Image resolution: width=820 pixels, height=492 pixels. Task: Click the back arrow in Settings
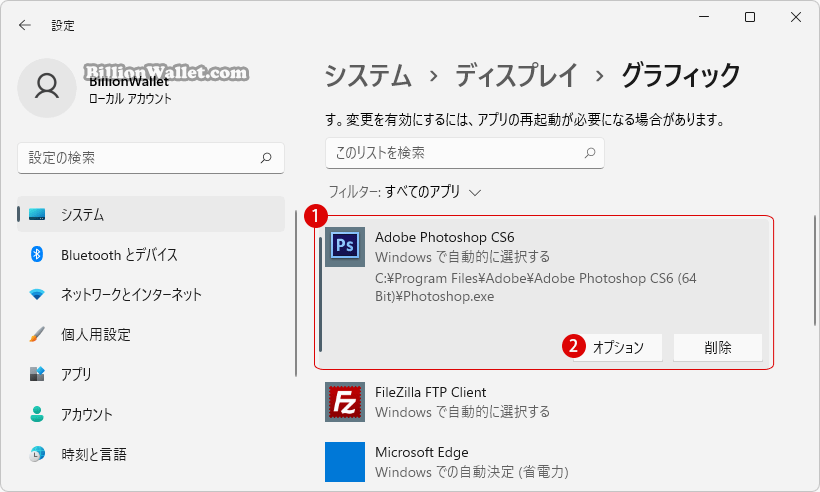point(25,25)
